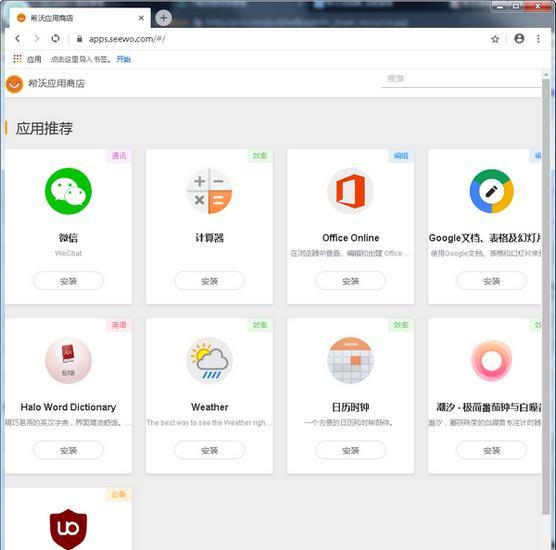Click the Weather app title

210,407
